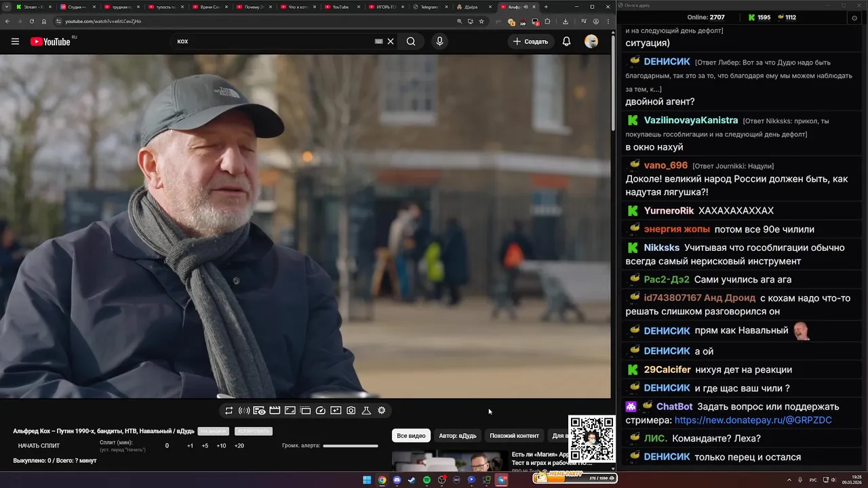Image resolution: width=868 pixels, height=488 pixels.
Task: Open the browser downloads button
Action: pos(566,21)
